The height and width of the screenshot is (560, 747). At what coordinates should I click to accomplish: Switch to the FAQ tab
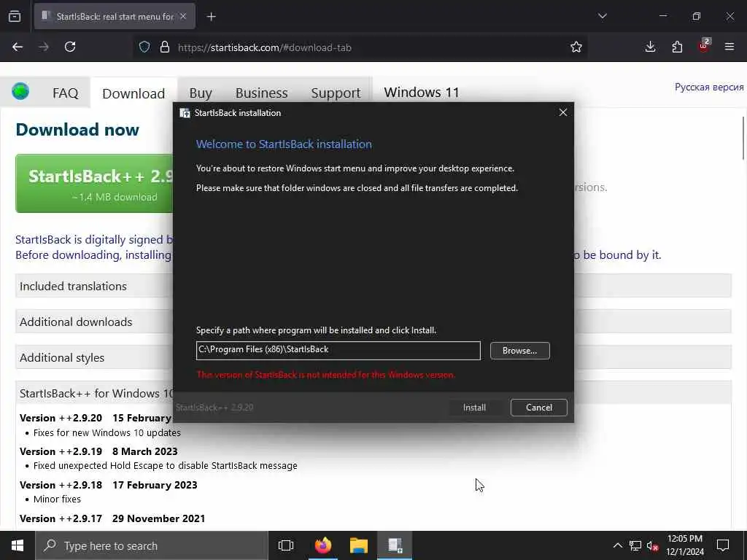click(65, 93)
